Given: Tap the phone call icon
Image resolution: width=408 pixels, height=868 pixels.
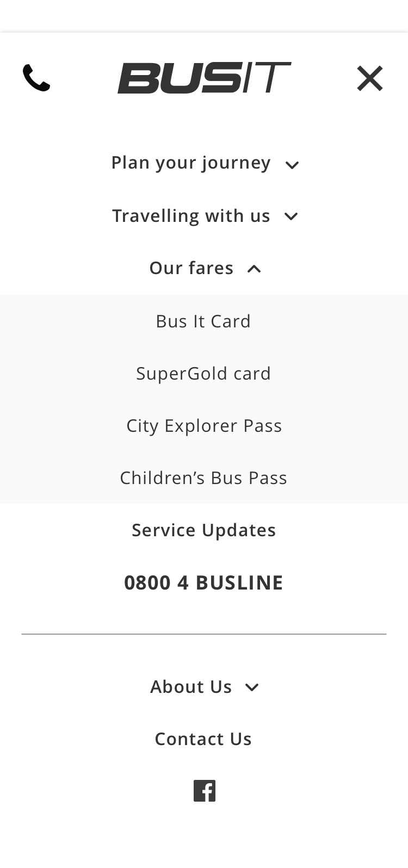Looking at the screenshot, I should click(36, 78).
